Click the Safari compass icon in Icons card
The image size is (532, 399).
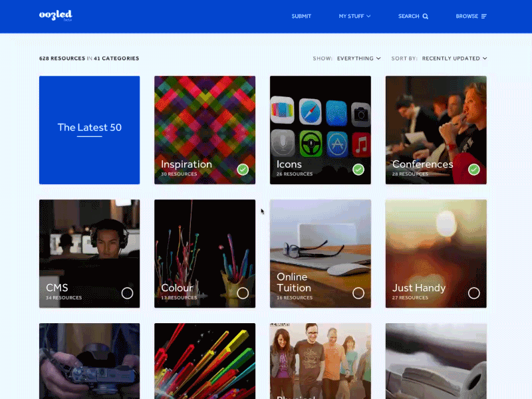pyautogui.click(x=310, y=112)
